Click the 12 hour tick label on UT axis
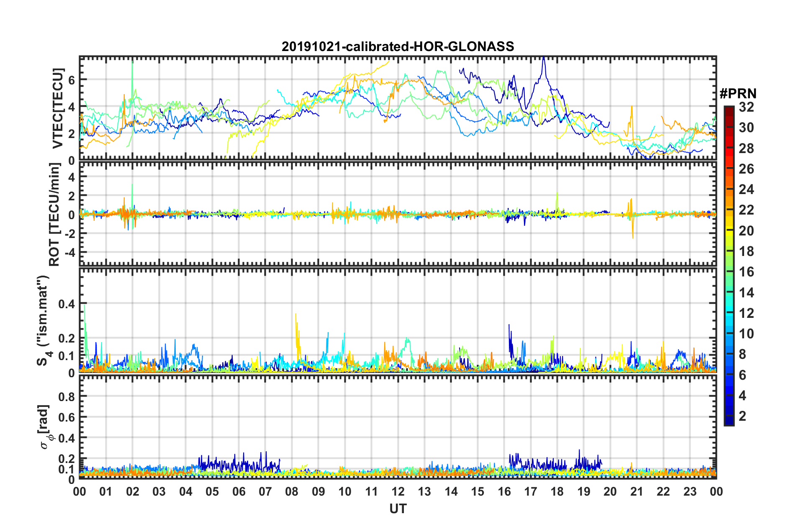 click(x=398, y=491)
